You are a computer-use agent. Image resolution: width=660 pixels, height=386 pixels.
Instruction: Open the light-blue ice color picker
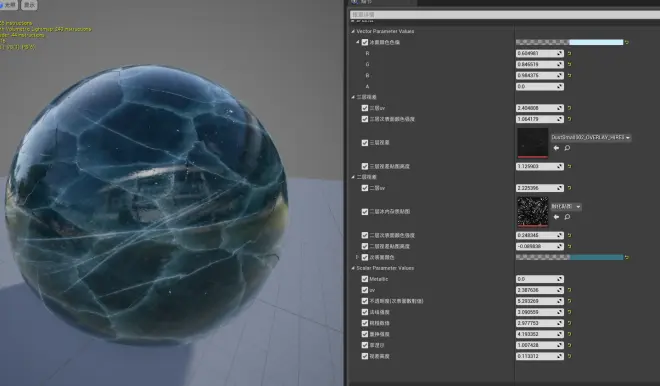(570, 42)
